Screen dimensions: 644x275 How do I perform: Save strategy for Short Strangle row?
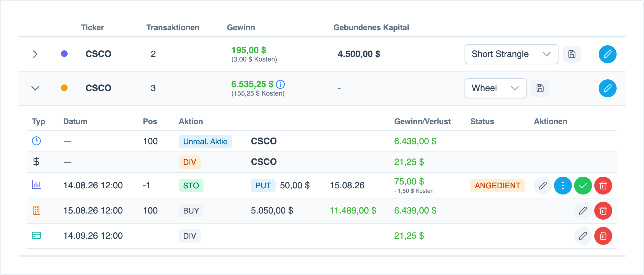pyautogui.click(x=572, y=54)
